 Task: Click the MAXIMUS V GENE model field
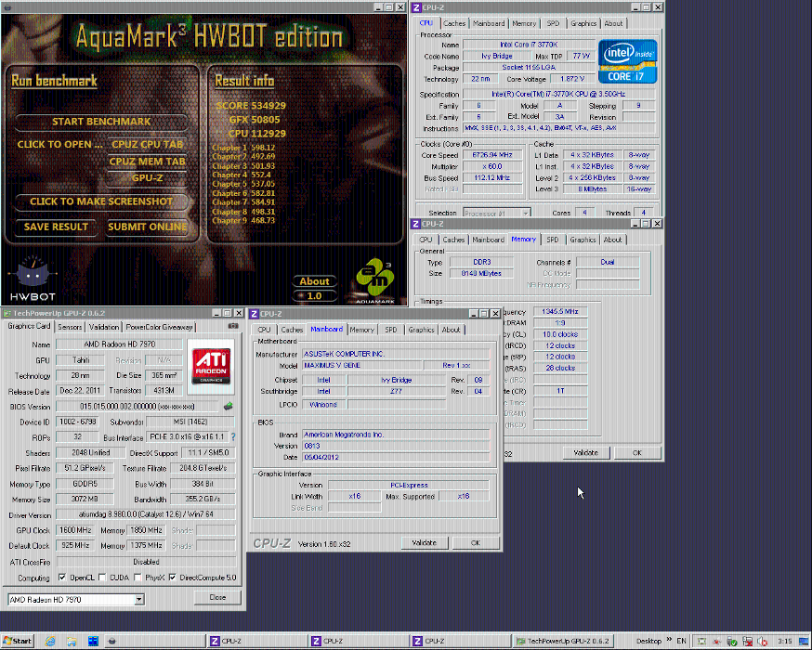click(362, 365)
